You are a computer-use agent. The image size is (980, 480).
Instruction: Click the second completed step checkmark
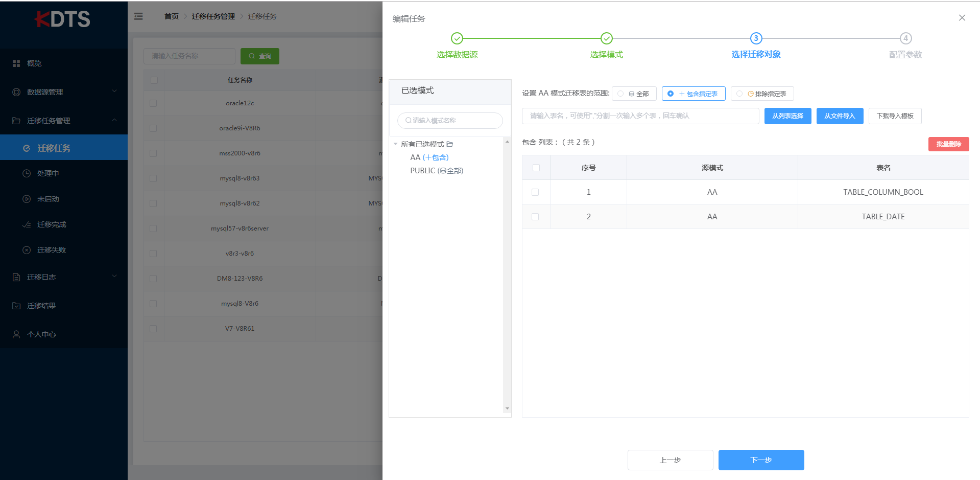607,38
